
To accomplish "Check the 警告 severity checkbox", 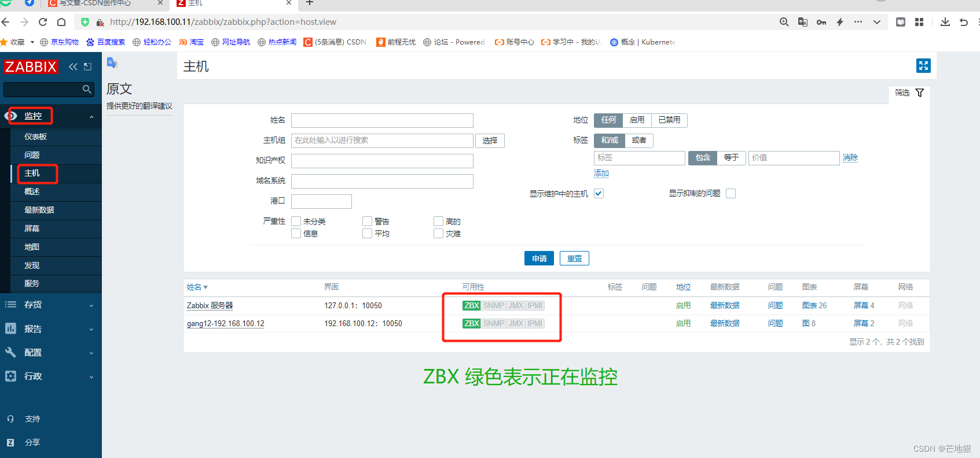I will 367,221.
